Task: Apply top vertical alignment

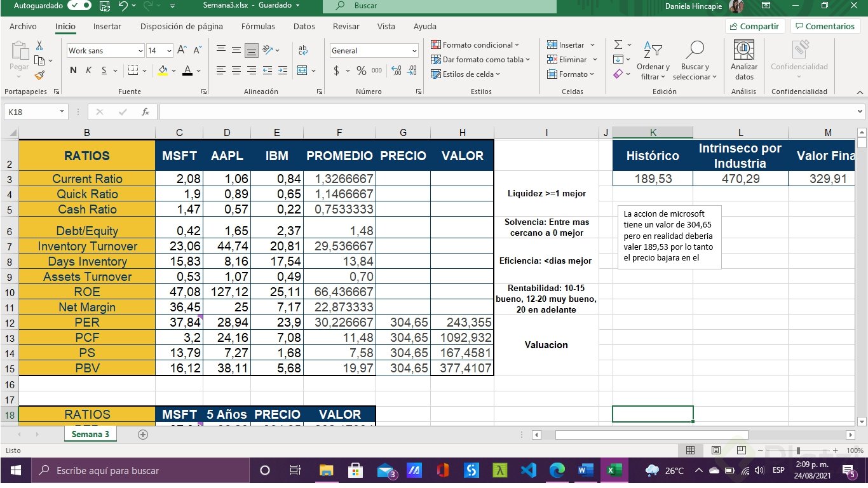Action: [x=221, y=50]
